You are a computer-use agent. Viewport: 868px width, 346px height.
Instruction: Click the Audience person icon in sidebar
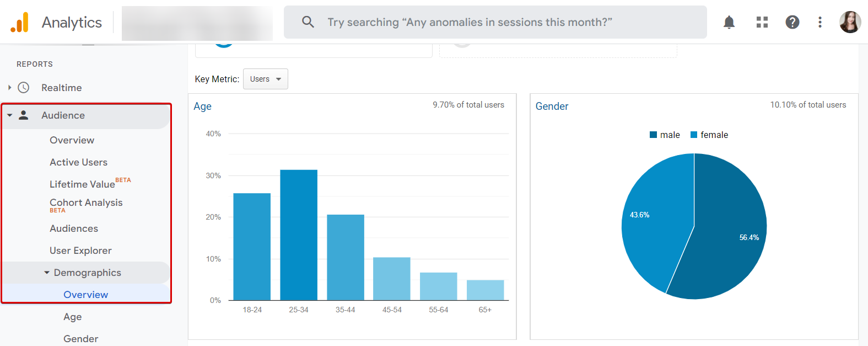pyautogui.click(x=24, y=115)
